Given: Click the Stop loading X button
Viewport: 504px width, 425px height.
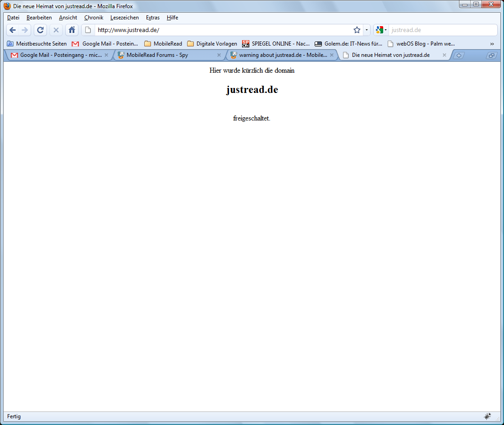Looking at the screenshot, I should click(x=56, y=30).
